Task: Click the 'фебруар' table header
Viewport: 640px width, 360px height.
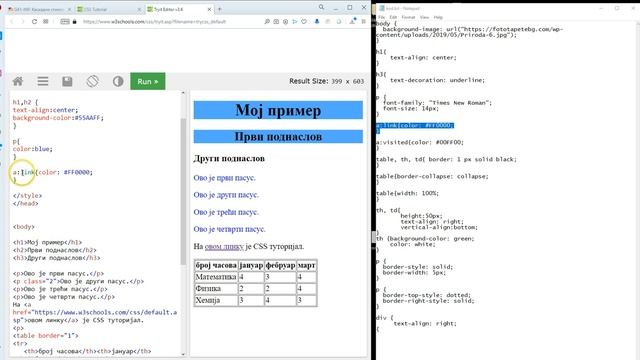Action: point(280,265)
